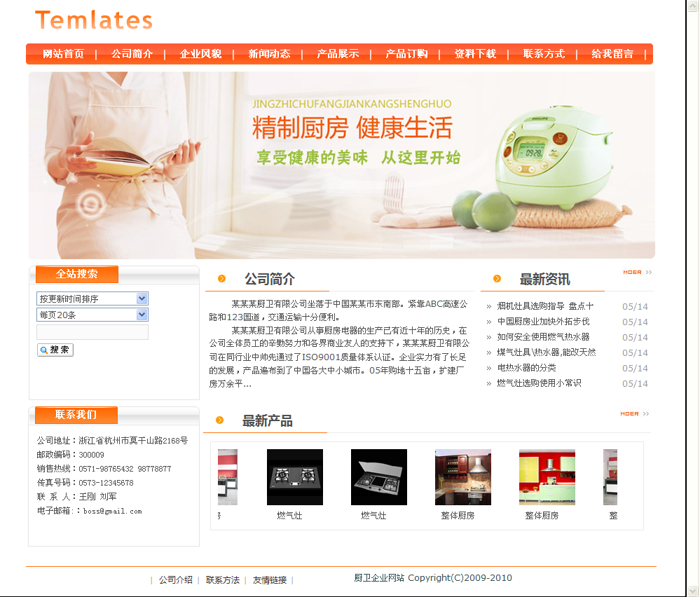
Task: Open news link 燃气灶选购使用小常识
Action: (x=539, y=383)
